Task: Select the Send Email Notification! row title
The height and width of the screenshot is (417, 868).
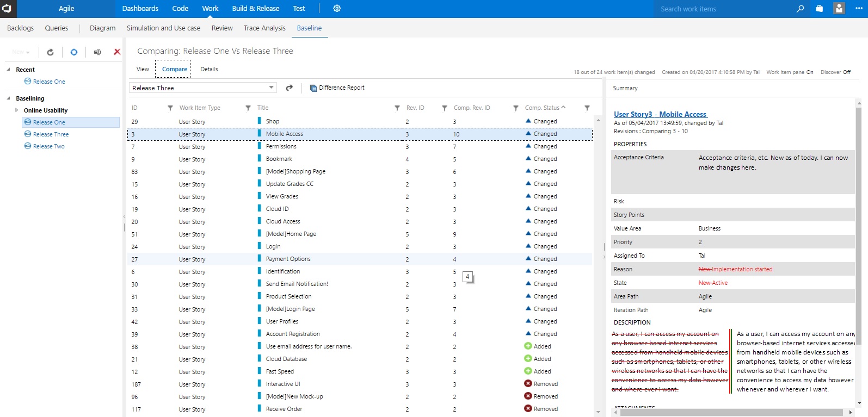Action: pyautogui.click(x=297, y=284)
